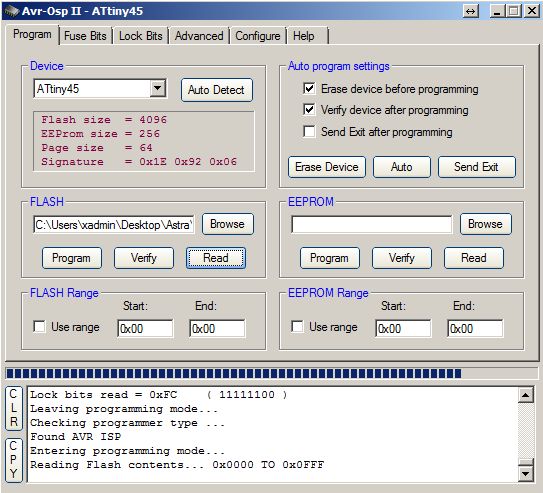The height and width of the screenshot is (493, 543).
Task: Enable Send Exit after programming
Action: (x=309, y=132)
